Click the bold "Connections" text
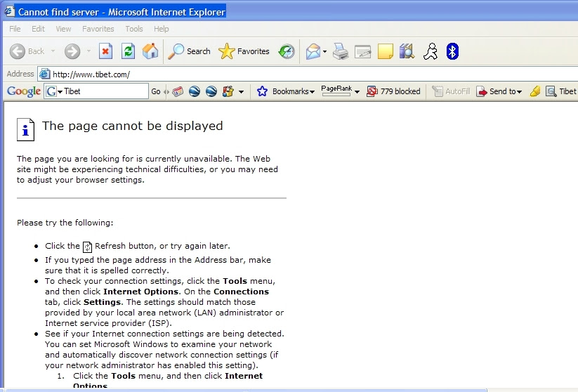The image size is (578, 392). [x=241, y=292]
